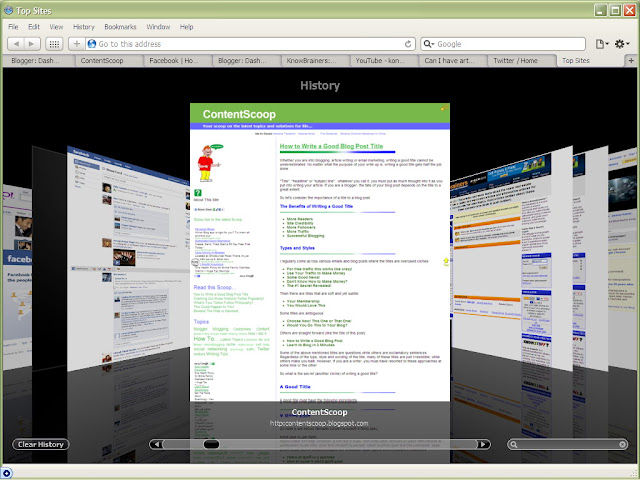Open the Facebook page thumbnail on left
This screenshot has height=480, width=640.
tap(129, 261)
